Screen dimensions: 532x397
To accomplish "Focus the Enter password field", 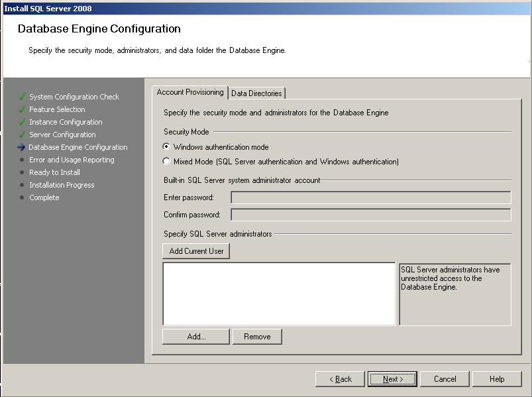I will pos(371,198).
